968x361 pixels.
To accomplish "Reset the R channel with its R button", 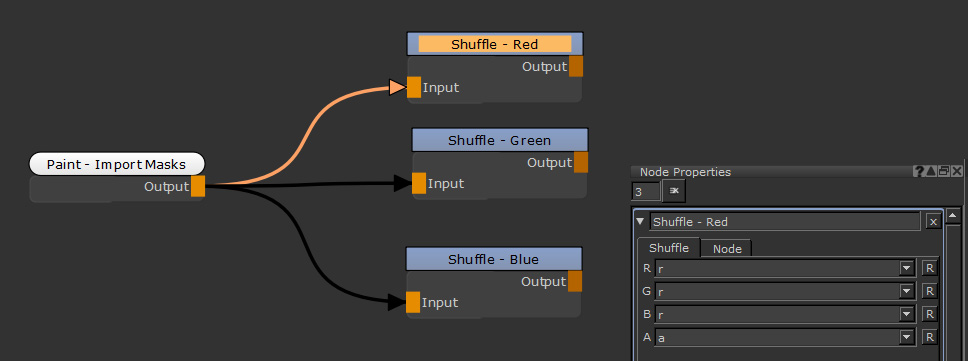I will (929, 268).
